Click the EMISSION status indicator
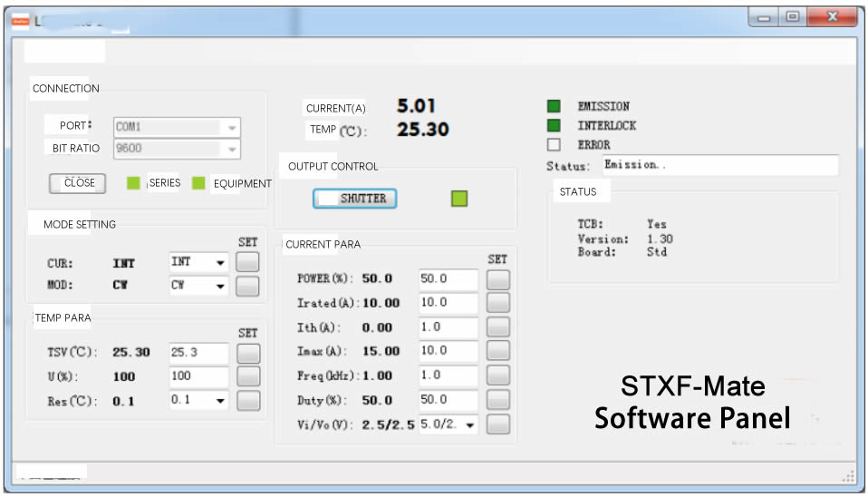 (554, 106)
